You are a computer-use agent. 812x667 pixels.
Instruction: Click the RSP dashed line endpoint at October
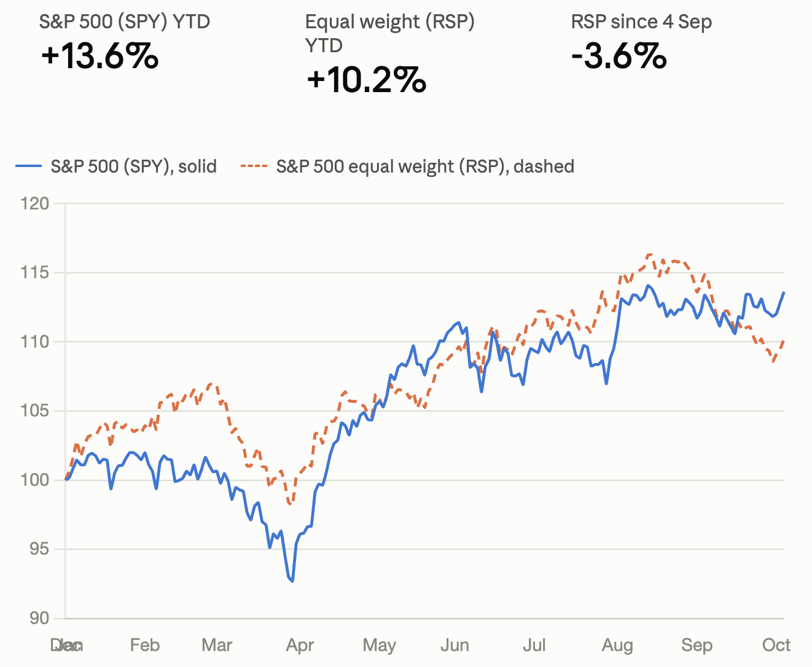pyautogui.click(x=784, y=341)
